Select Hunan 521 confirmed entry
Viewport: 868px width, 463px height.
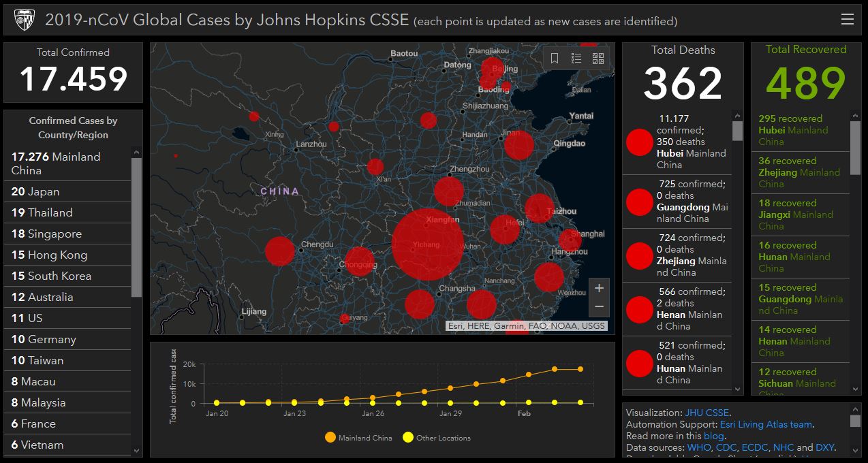677,363
